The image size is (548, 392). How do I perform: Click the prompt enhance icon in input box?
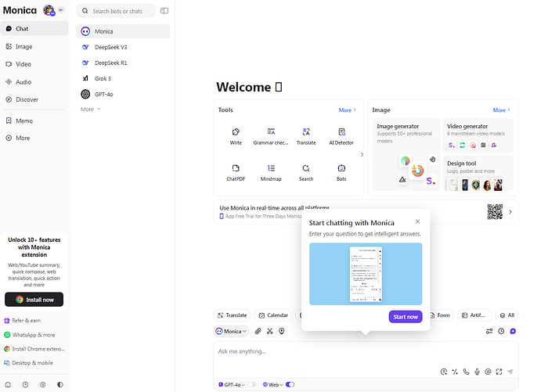pyautogui.click(x=444, y=372)
